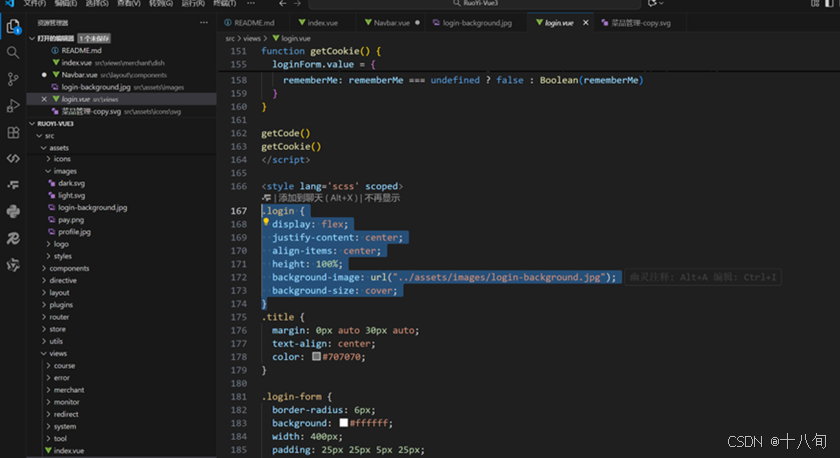Open pay.png in the file tree
The height and width of the screenshot is (458, 840).
click(x=71, y=220)
